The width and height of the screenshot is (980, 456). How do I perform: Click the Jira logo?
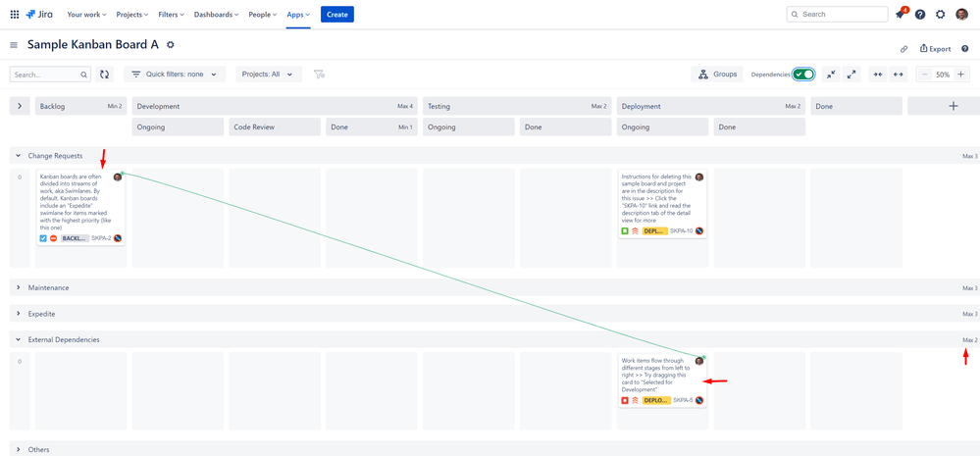(39, 15)
